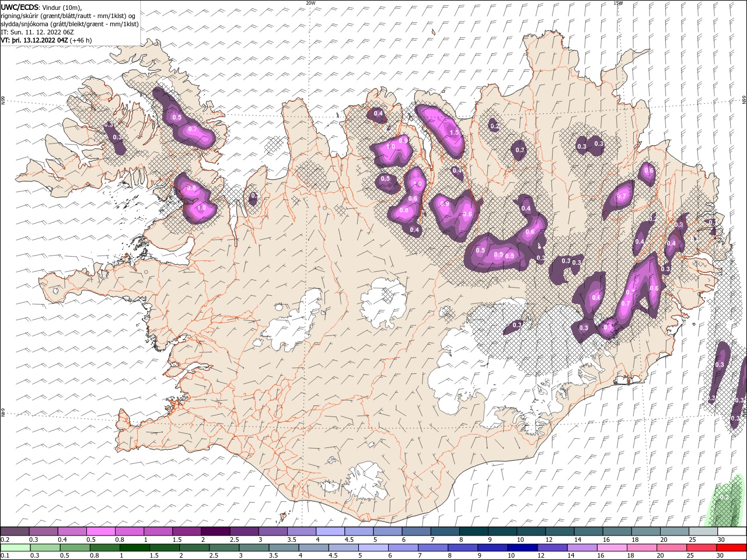Select the grey-blue swatch at 3.5 in lower scale
Screen dimensions: 747x560
pos(284,548)
